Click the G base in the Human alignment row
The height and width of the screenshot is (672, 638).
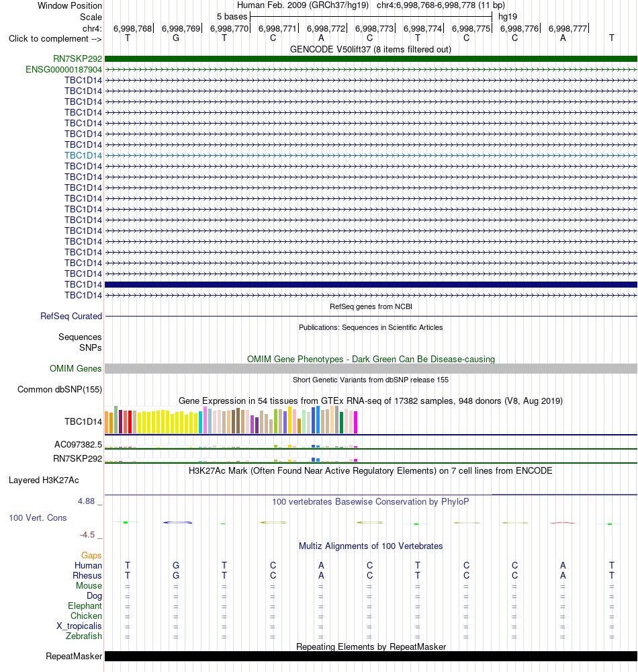click(x=175, y=565)
